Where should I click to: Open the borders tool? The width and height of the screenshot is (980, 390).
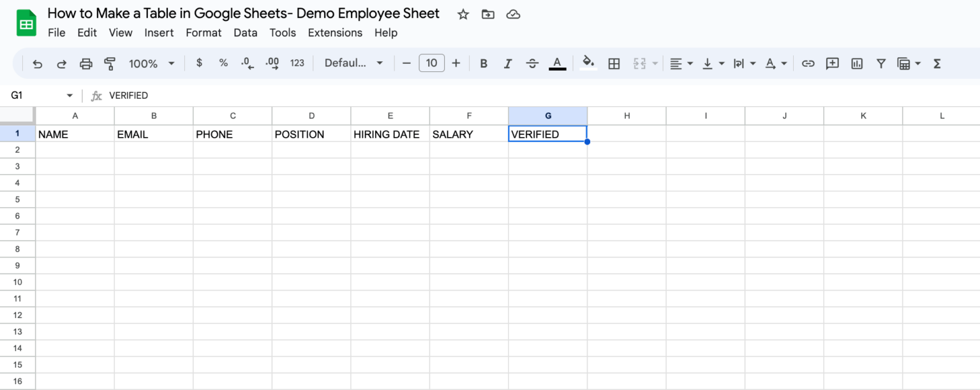[x=614, y=63]
